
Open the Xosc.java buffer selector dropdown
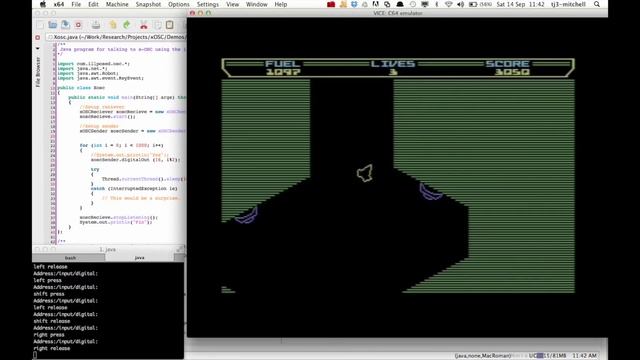116,37
